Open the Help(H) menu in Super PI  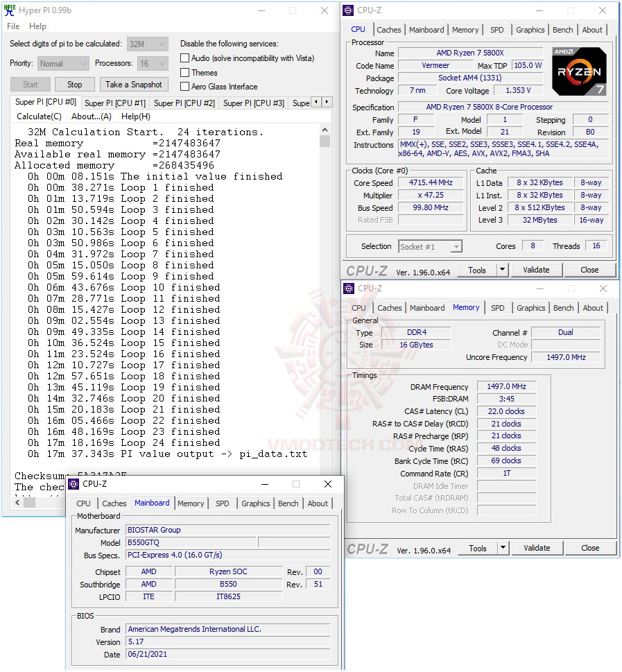tap(135, 117)
